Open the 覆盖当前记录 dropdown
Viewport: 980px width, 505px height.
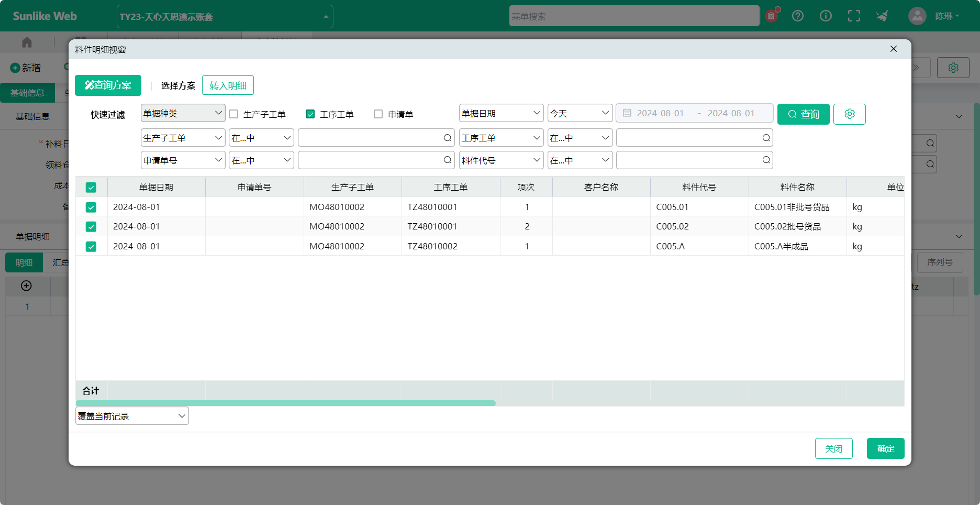coord(132,416)
